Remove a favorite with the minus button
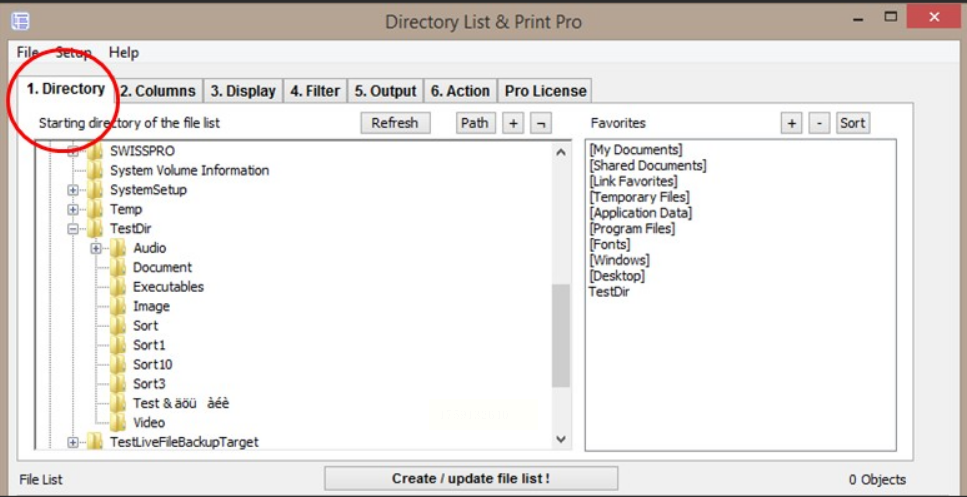Screen dimensions: 967x497 pyautogui.click(x=820, y=123)
